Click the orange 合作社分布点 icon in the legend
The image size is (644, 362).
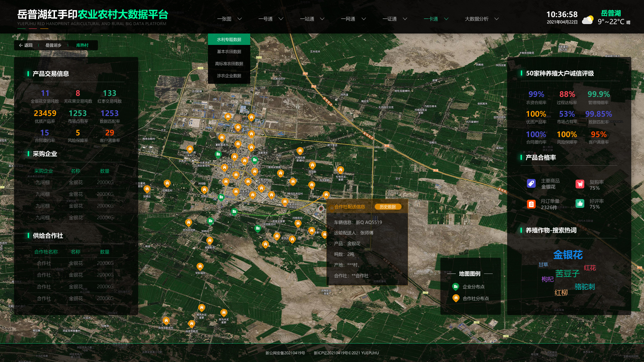click(455, 298)
